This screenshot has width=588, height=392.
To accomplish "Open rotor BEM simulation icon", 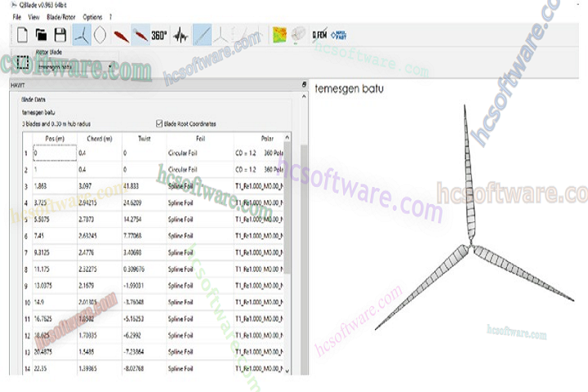I will [220, 35].
